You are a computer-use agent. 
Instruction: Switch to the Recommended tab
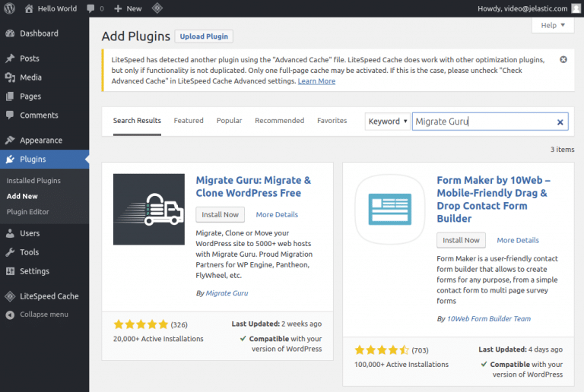point(279,121)
